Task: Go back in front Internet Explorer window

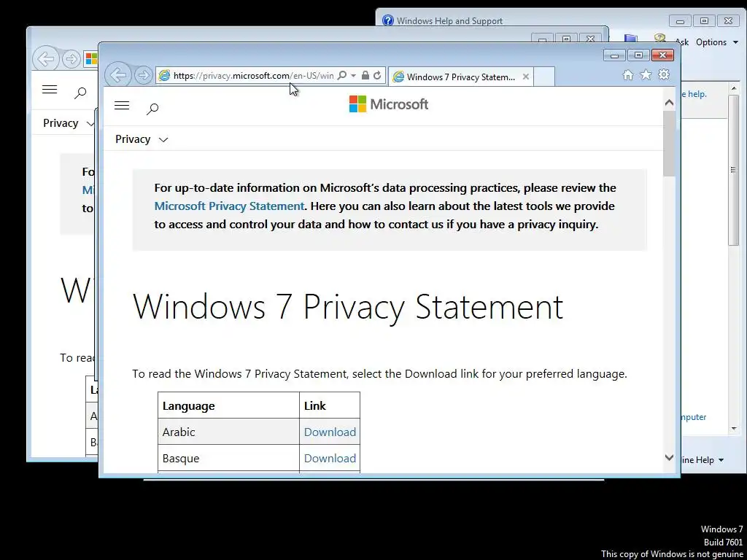Action: 117,75
